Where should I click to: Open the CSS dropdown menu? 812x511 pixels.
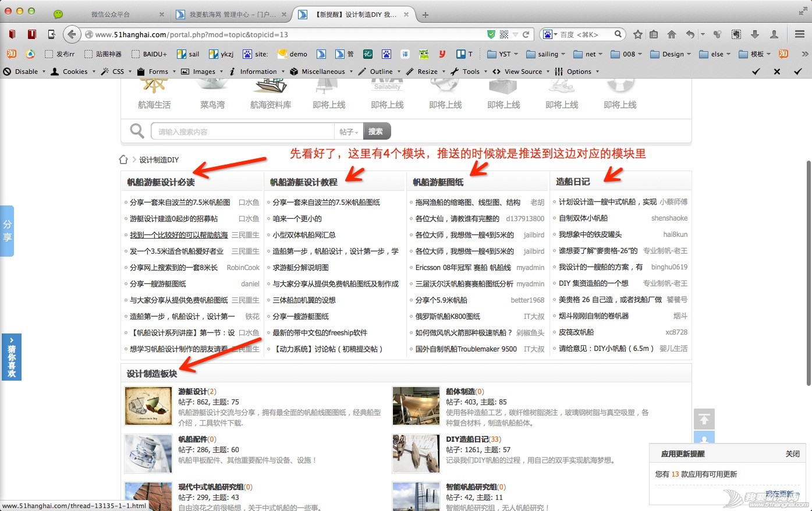coord(115,72)
